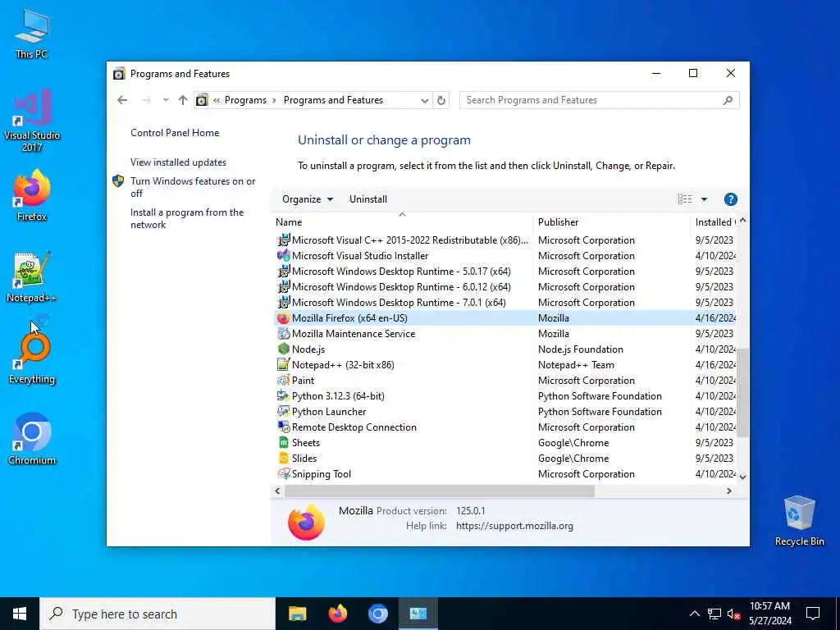Image resolution: width=840 pixels, height=630 pixels.
Task: Click the Python 3.12.3 program icon
Action: (x=283, y=396)
